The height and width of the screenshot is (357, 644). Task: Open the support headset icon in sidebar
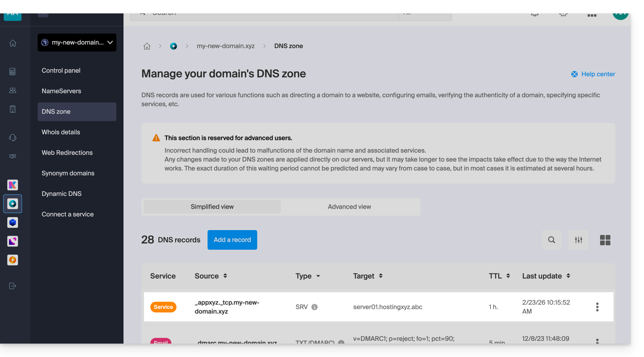click(x=13, y=138)
